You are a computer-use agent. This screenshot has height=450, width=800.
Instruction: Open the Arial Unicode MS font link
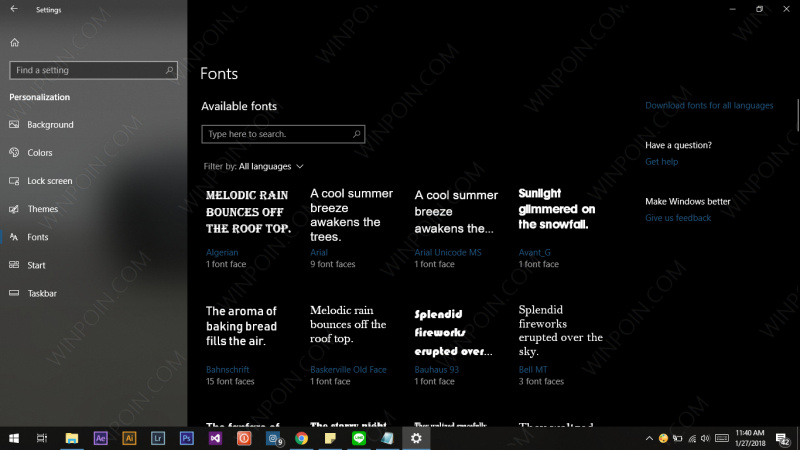[447, 253]
